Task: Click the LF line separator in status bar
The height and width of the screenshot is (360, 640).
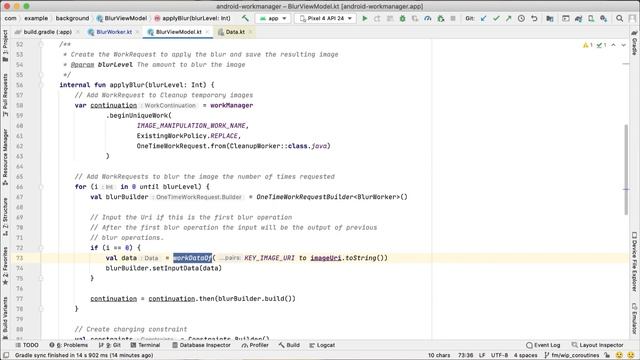Action: point(482,355)
